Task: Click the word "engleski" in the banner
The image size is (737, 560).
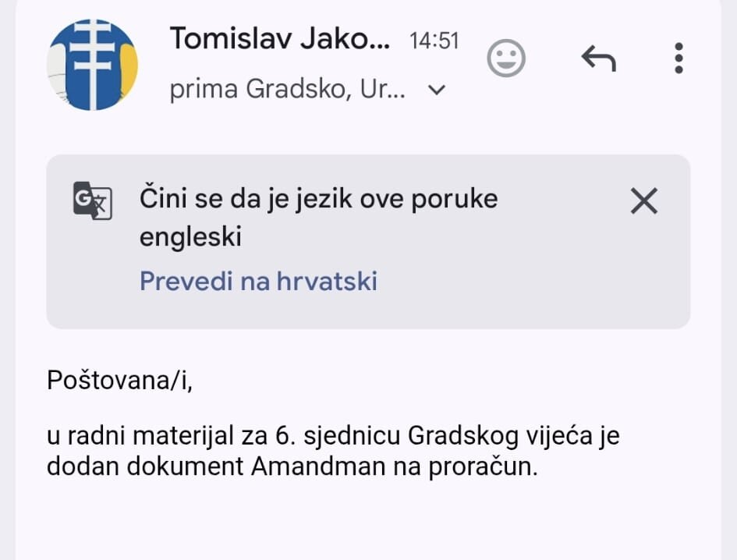Action: click(190, 236)
